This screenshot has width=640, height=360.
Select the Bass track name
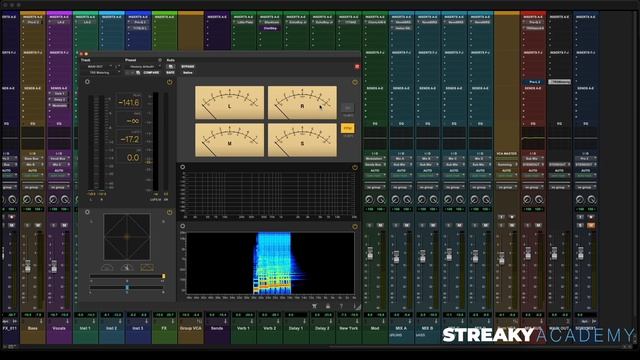click(x=33, y=328)
